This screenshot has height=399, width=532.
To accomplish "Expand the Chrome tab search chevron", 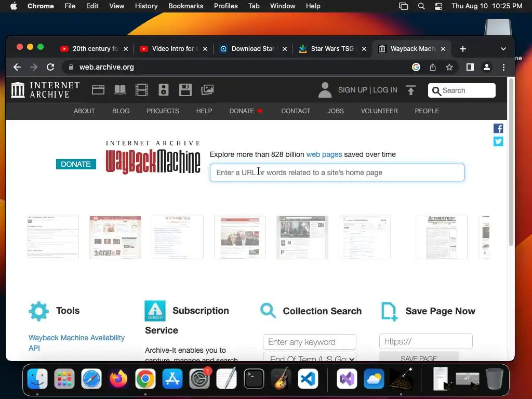I will point(503,49).
